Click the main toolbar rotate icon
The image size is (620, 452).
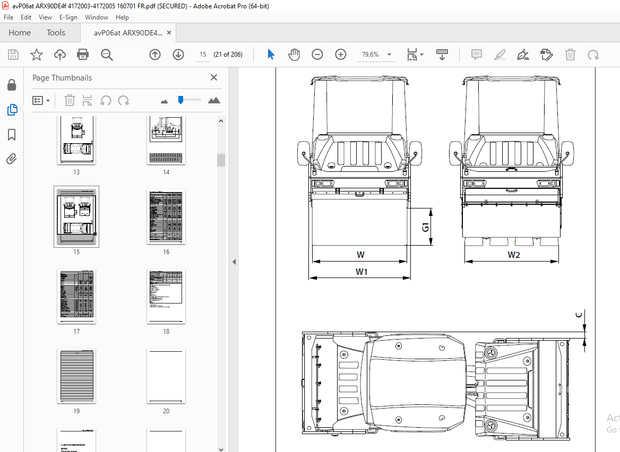593,55
